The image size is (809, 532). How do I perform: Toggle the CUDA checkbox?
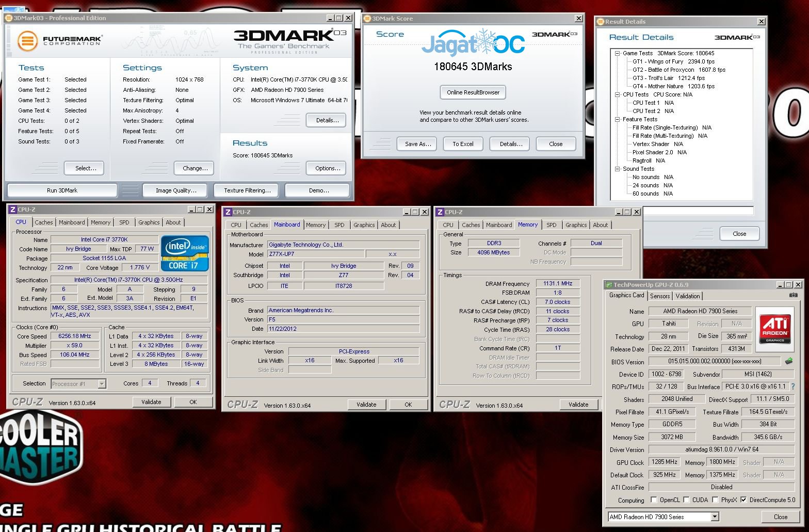click(686, 499)
